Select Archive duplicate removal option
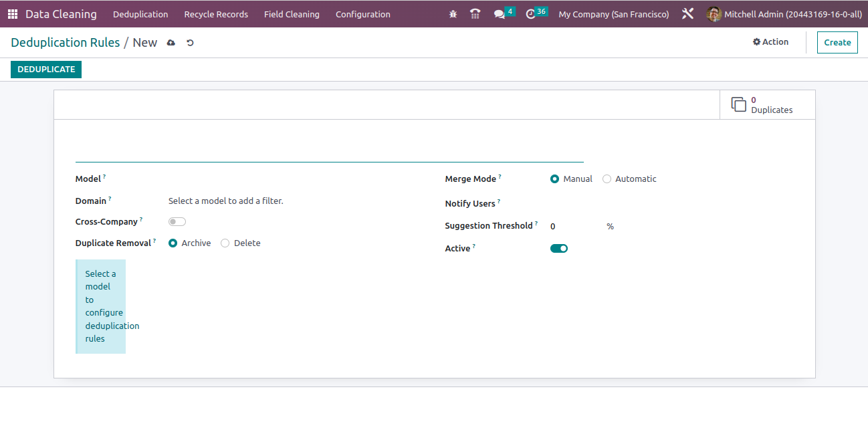 tap(173, 243)
